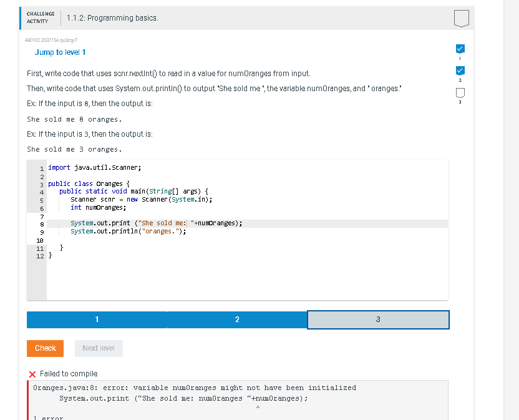Select segment 2 of the progress bar
Viewport: 519px width, 420px height.
pyautogui.click(x=237, y=319)
